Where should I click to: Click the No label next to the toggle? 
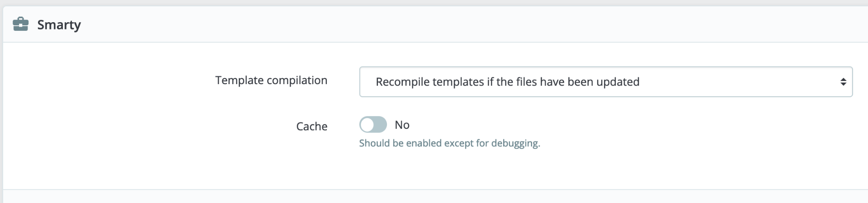pyautogui.click(x=402, y=125)
